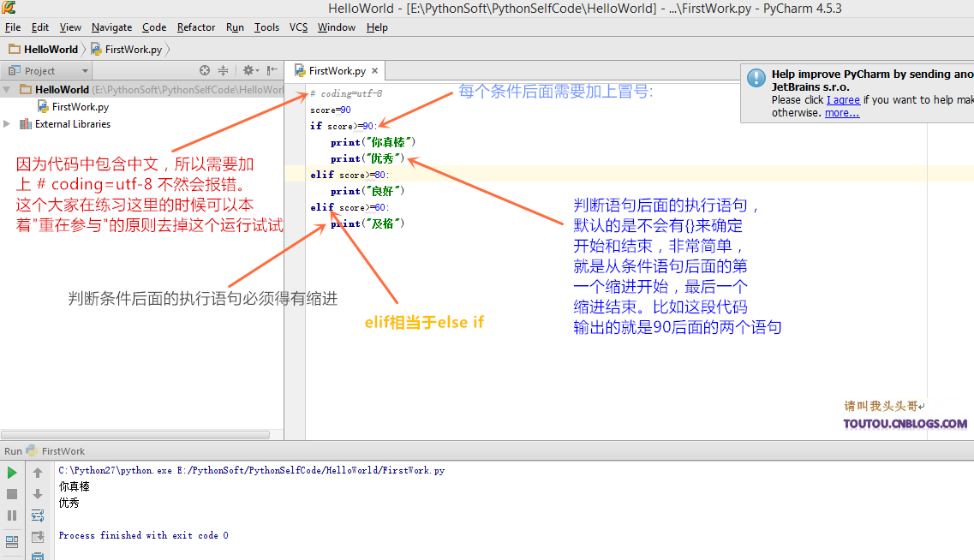The image size is (974, 560).
Task: Expand the External Libraries node
Action: tap(7, 123)
